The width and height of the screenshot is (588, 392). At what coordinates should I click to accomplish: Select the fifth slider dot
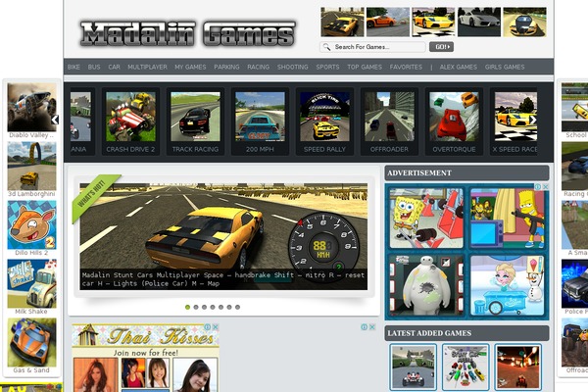220,307
